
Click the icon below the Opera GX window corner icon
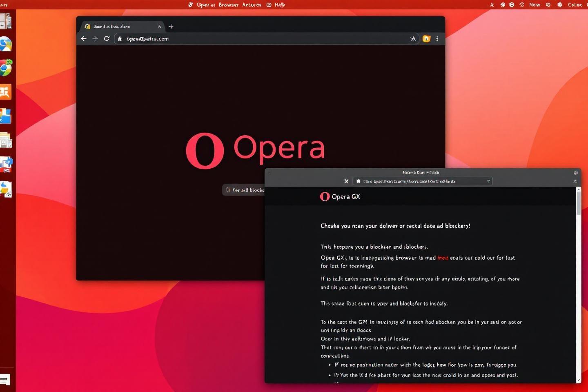point(575,181)
